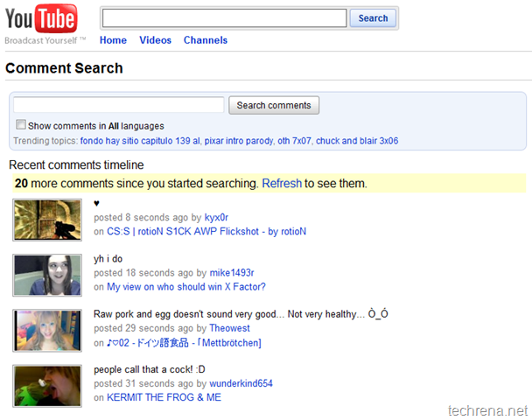Click the 'people call that a cock! :D' comment

click(150, 369)
